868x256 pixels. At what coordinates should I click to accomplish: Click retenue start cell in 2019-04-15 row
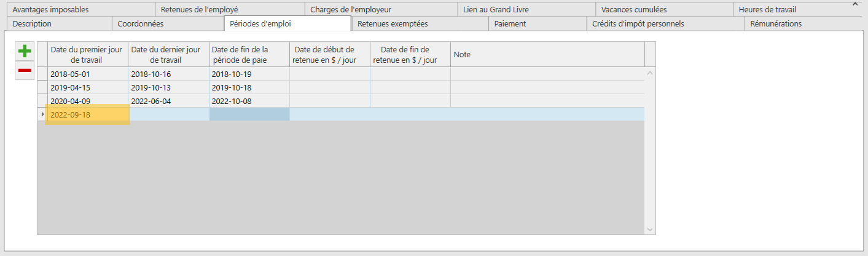(x=329, y=87)
